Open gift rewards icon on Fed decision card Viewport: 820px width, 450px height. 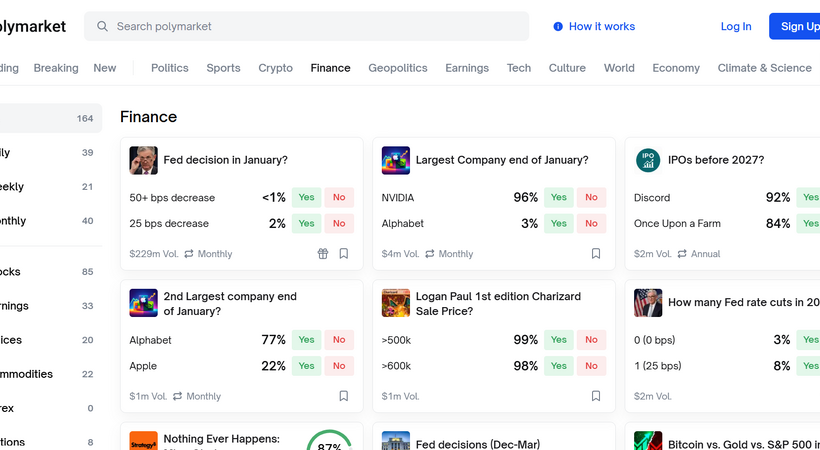click(x=323, y=254)
